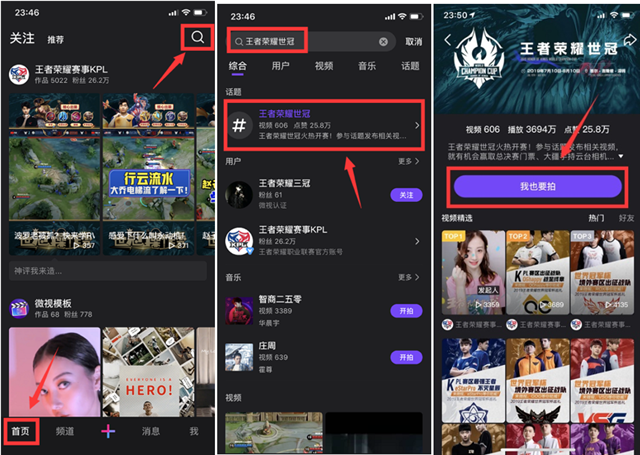Play the TOP1 featured video
Image resolution: width=640 pixels, height=455 pixels.
click(x=473, y=272)
